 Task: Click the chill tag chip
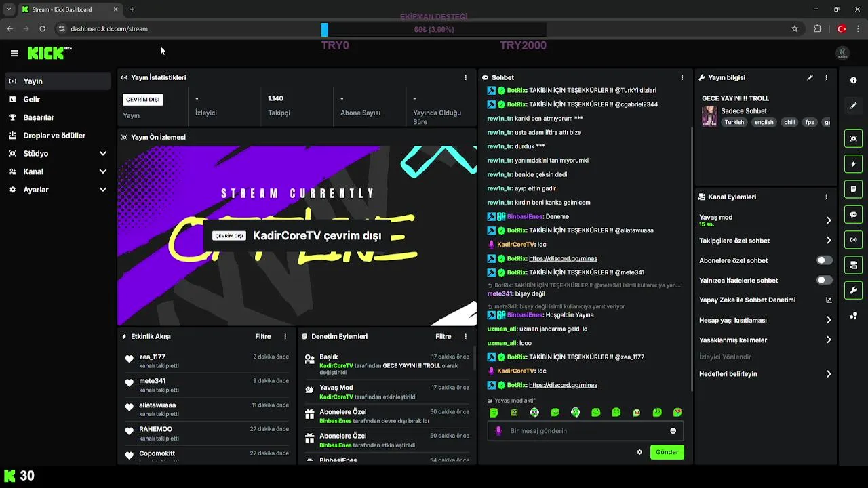point(789,123)
